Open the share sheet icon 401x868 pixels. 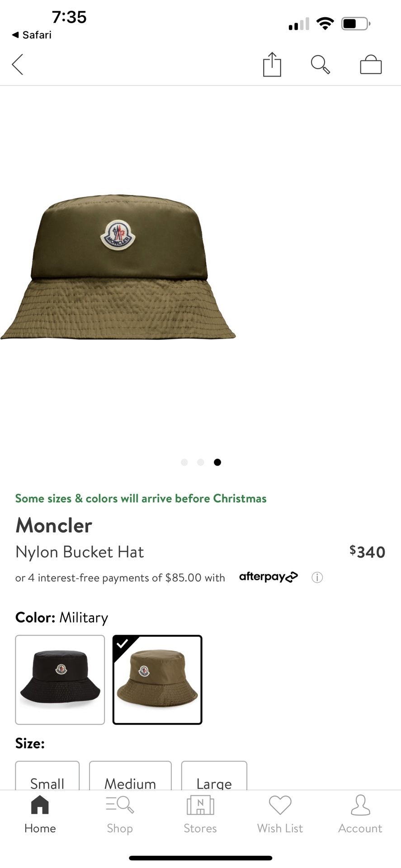coord(272,64)
